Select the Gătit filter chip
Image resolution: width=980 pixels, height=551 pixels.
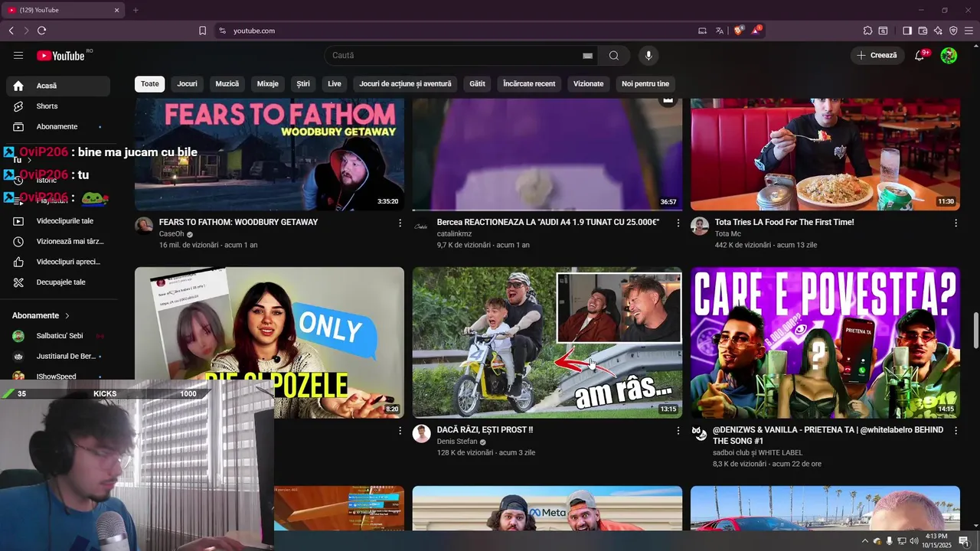pos(478,84)
